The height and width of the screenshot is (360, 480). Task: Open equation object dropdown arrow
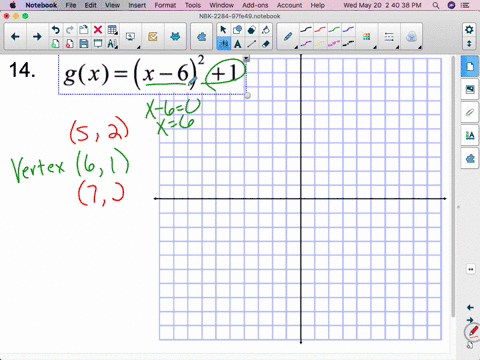pos(246,59)
